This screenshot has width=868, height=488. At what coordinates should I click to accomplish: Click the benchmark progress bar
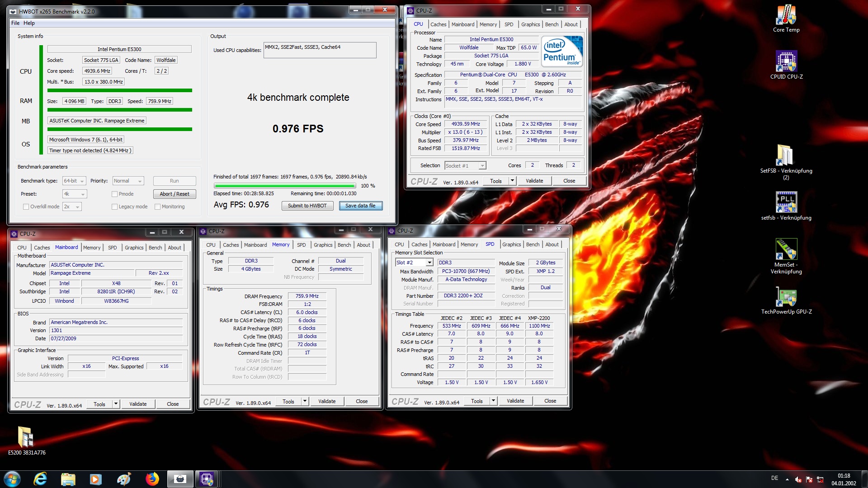tap(285, 186)
